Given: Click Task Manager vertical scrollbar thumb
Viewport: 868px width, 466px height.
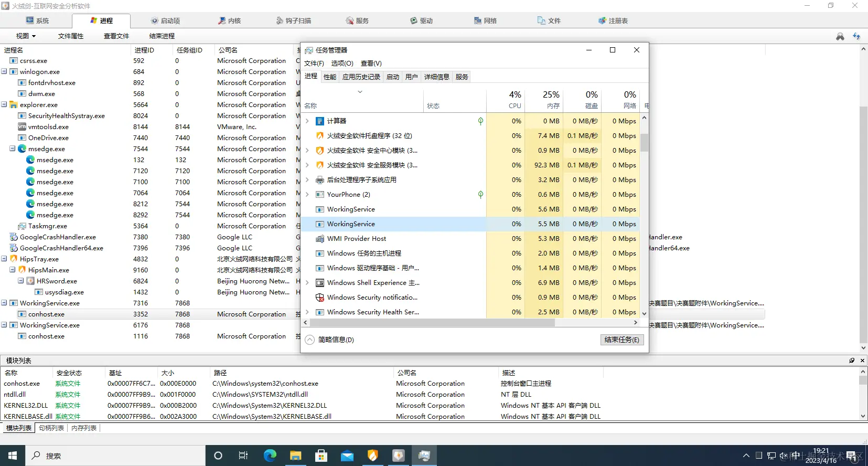Looking at the screenshot, I should tap(644, 142).
